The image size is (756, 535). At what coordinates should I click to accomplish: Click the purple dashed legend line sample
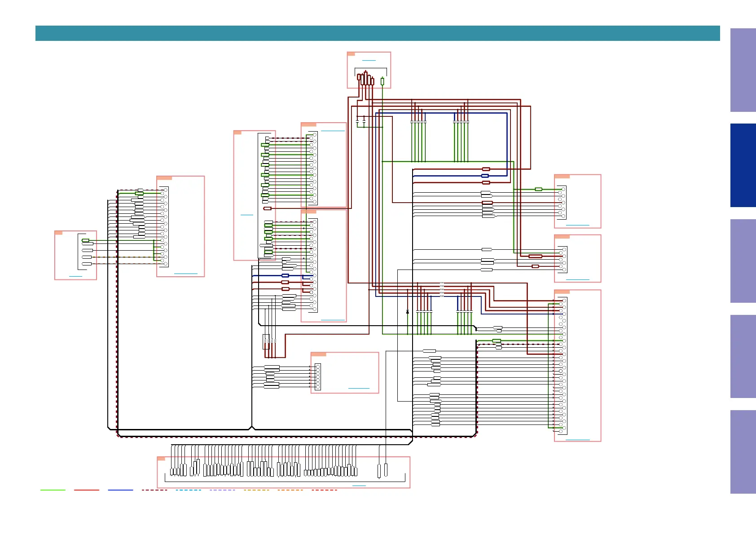click(x=222, y=490)
